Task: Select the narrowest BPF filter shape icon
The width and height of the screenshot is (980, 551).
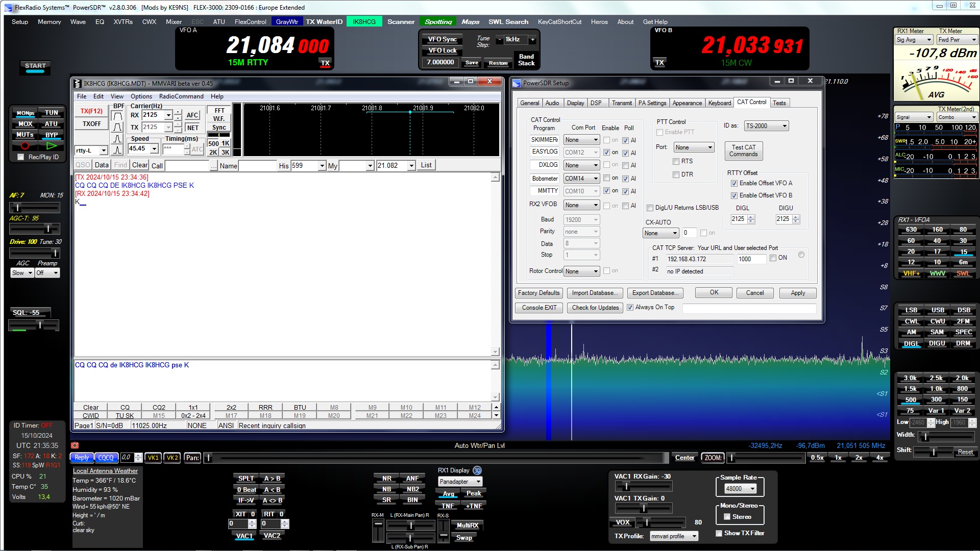Action: (117, 149)
